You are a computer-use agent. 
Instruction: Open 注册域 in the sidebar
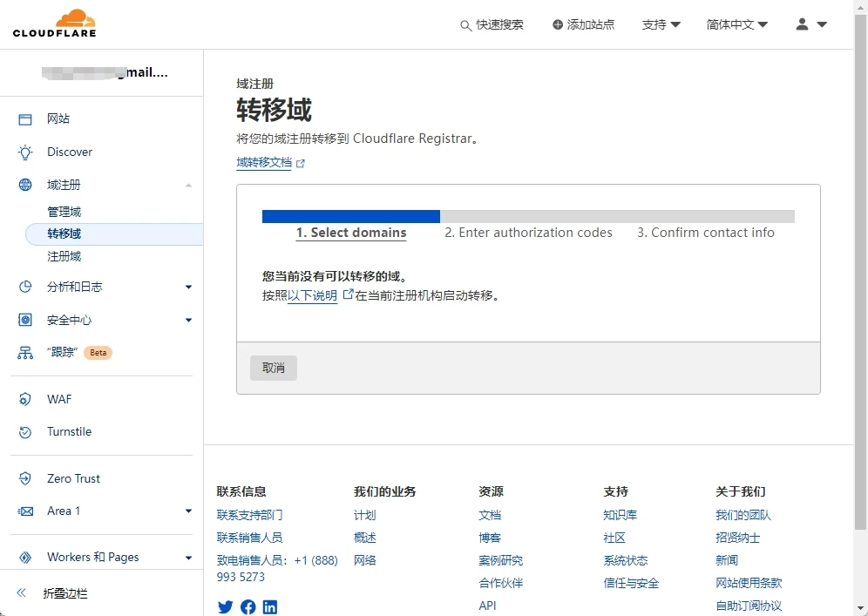pos(64,256)
